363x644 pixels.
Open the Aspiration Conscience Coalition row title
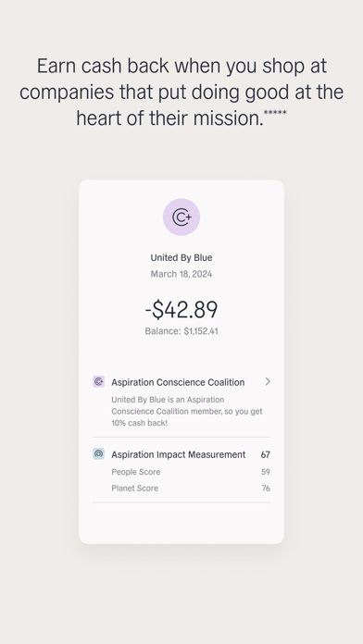178,382
